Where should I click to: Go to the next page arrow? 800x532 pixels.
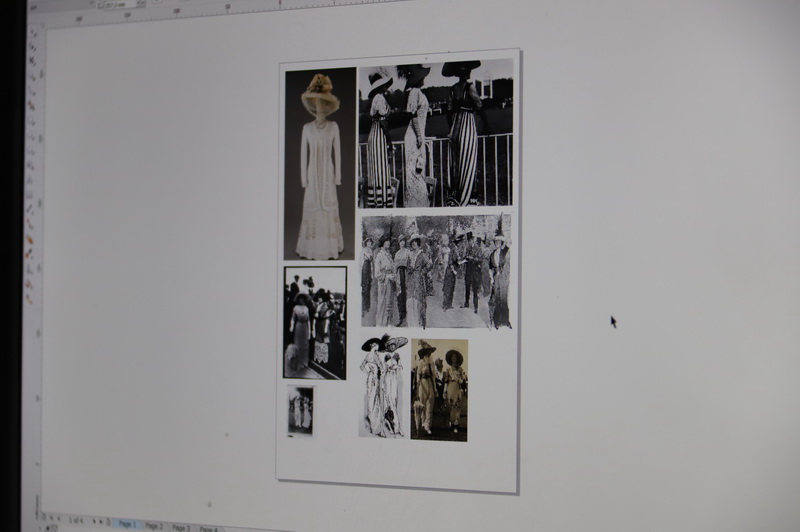[94, 521]
